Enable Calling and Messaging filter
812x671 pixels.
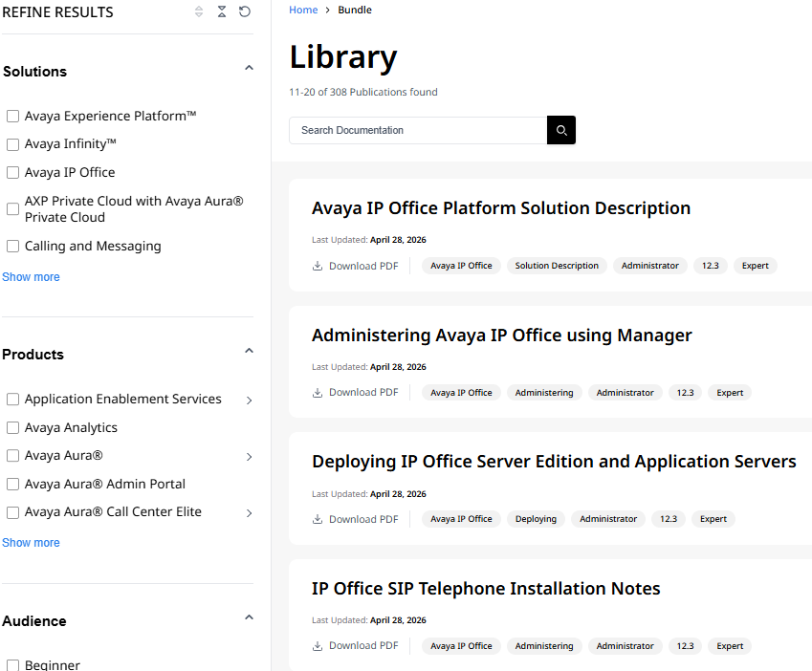click(13, 247)
